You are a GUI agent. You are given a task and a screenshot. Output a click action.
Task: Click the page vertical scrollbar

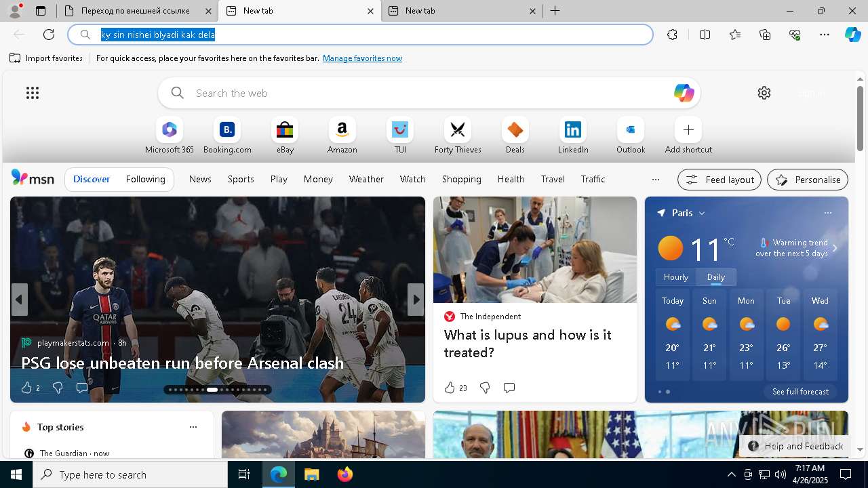(860, 119)
